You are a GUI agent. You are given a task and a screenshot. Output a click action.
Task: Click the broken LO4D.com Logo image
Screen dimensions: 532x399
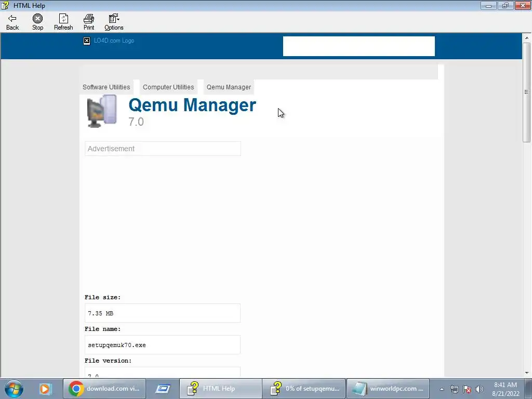[x=87, y=41]
